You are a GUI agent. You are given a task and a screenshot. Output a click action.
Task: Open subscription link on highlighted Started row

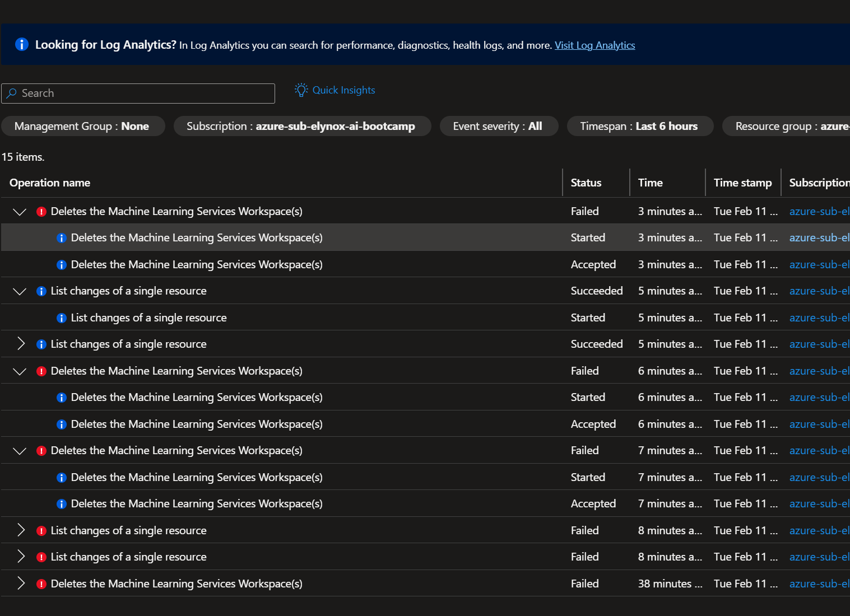coord(819,238)
